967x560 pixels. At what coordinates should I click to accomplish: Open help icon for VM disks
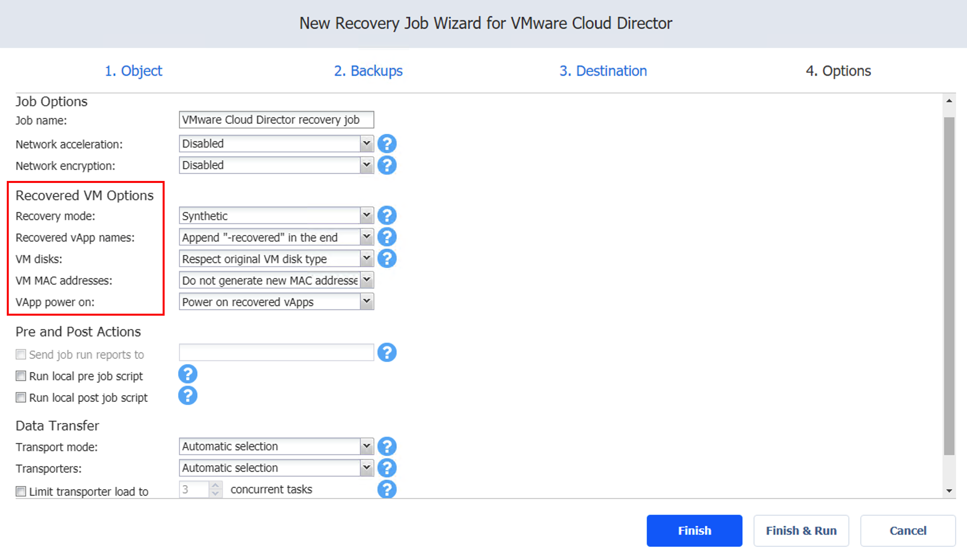pyautogui.click(x=387, y=259)
